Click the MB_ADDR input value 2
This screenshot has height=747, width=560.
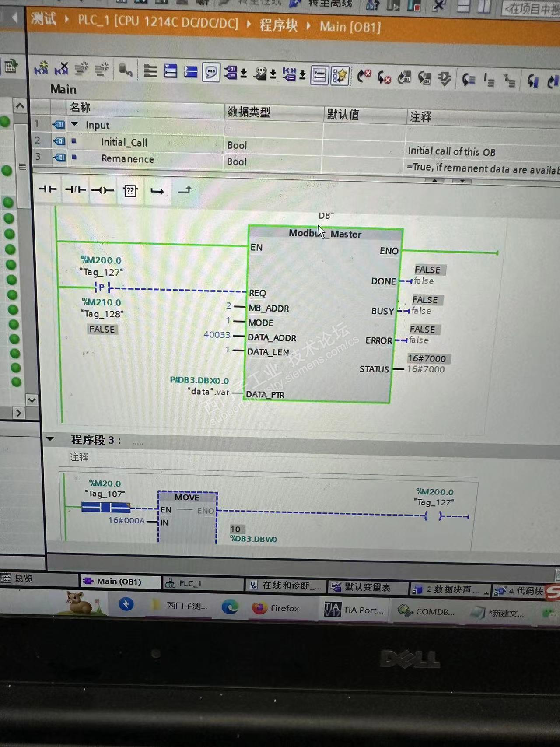coord(229,305)
